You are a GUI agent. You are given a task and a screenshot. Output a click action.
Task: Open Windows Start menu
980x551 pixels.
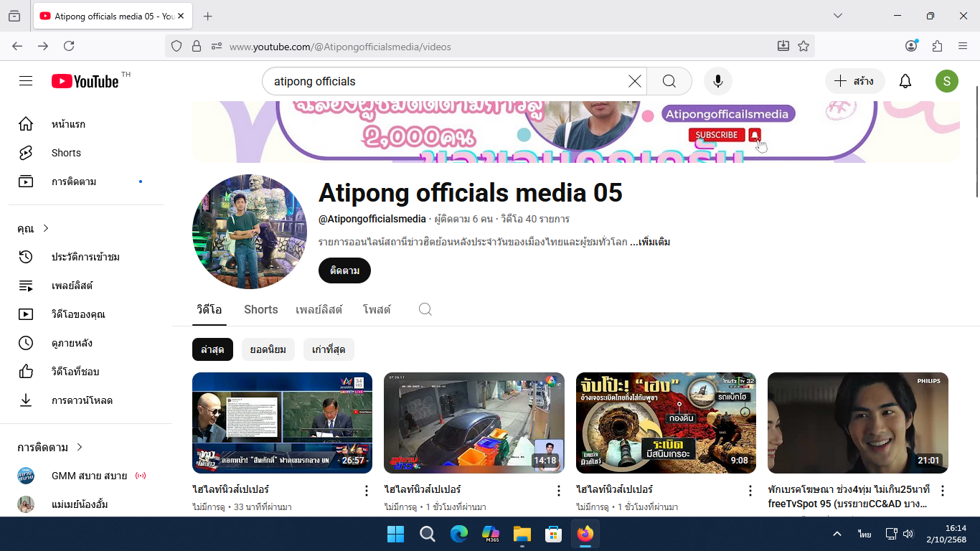pos(395,534)
